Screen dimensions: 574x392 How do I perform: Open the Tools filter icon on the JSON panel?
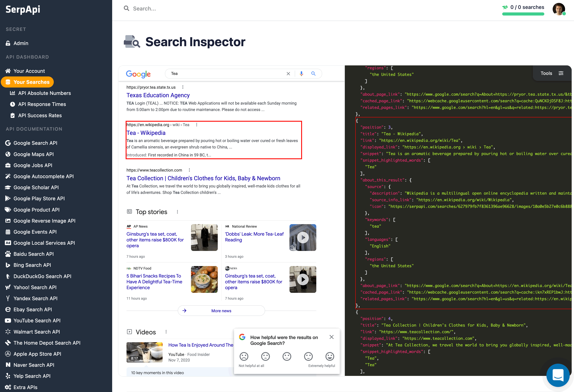coord(561,73)
